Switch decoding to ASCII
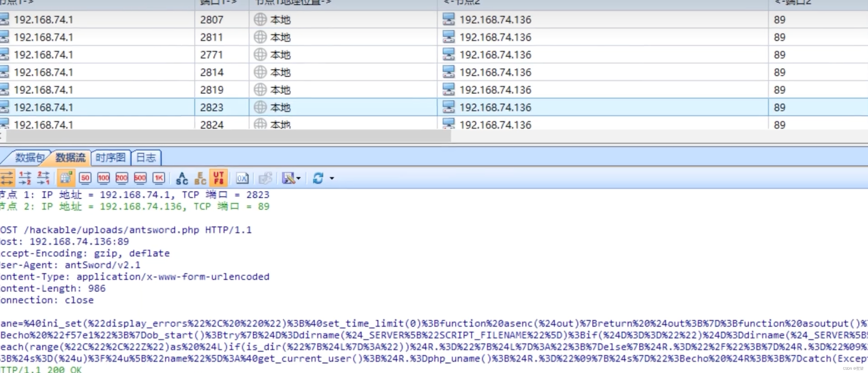This screenshot has width=868, height=373. [182, 178]
